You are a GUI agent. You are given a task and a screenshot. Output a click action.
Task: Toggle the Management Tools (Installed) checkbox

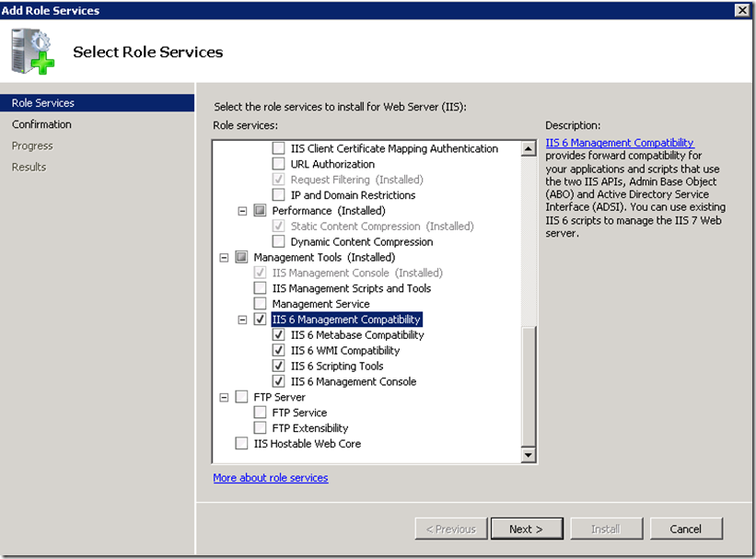point(241,257)
